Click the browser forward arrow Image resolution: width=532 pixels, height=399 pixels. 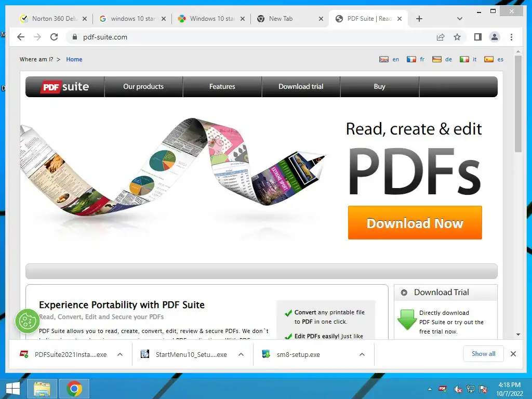pyautogui.click(x=37, y=37)
